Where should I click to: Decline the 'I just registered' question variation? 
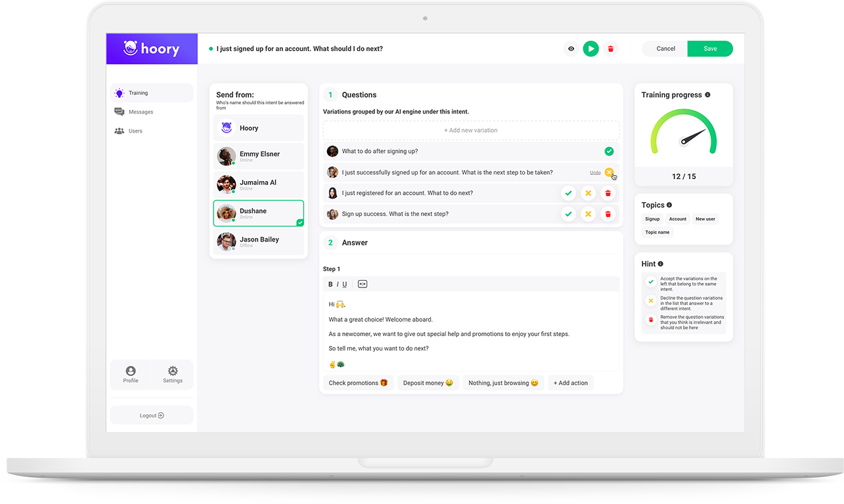point(589,194)
